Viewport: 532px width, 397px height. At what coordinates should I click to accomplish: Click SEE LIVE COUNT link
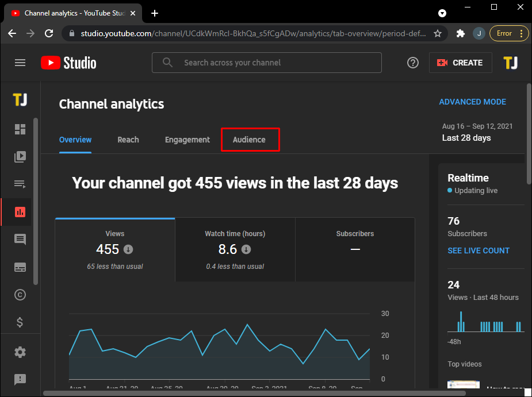(479, 250)
